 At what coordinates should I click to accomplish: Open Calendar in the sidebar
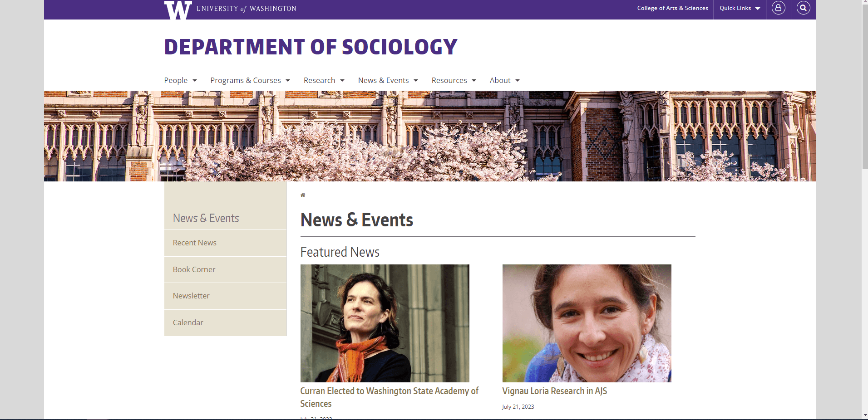226,323
